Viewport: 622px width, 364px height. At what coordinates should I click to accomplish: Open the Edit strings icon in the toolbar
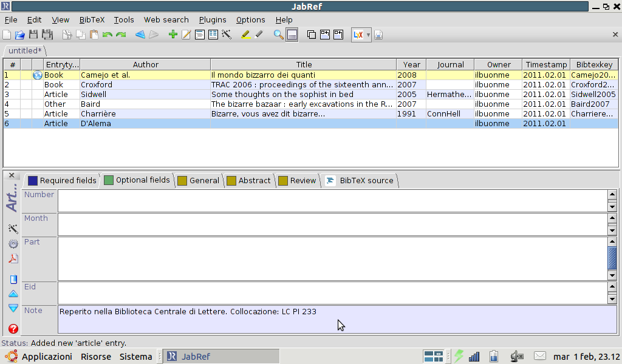pyautogui.click(x=213, y=35)
